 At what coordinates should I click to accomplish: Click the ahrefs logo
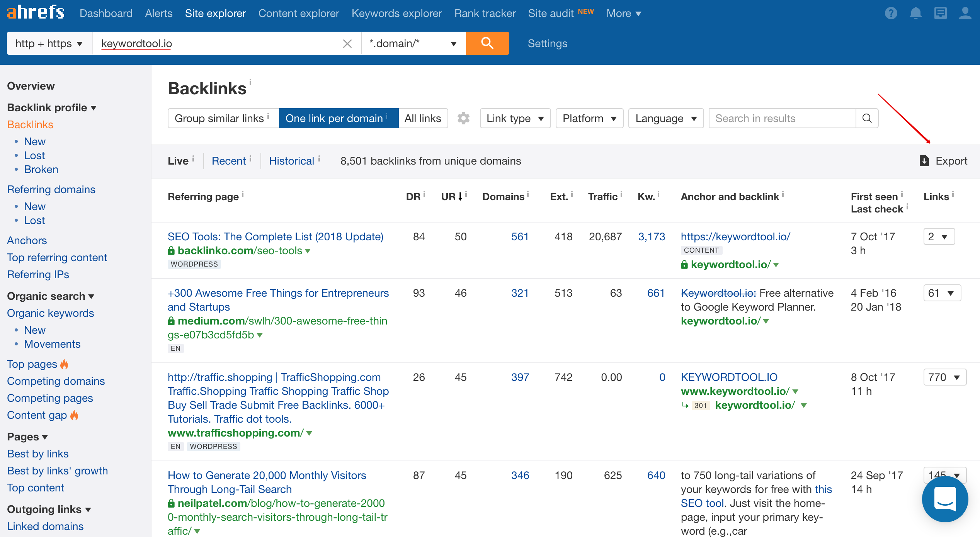(36, 12)
